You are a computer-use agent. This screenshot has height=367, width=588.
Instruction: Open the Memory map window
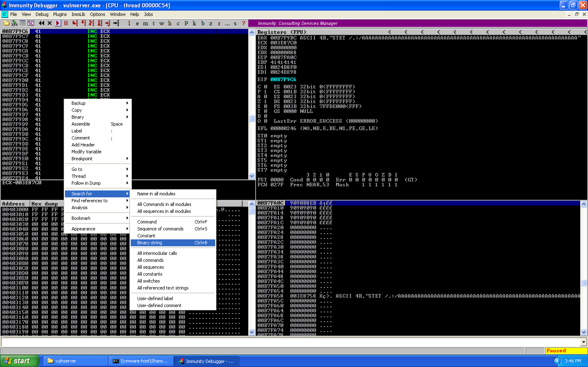click(146, 23)
